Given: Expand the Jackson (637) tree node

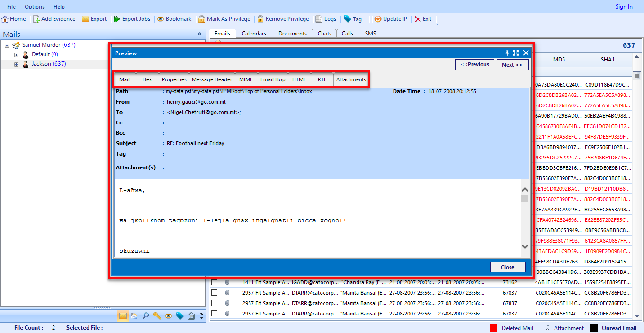Looking at the screenshot, I should click(x=16, y=64).
